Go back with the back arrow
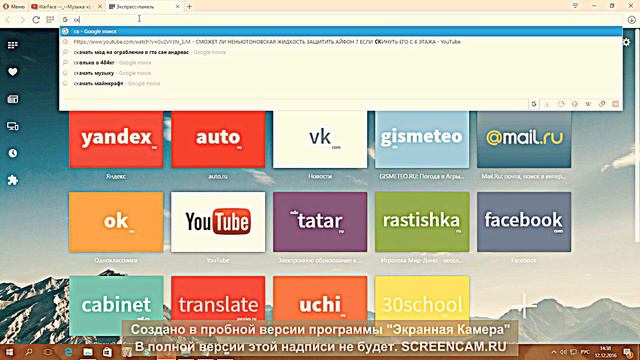This screenshot has width=640, height=360. (x=8, y=19)
